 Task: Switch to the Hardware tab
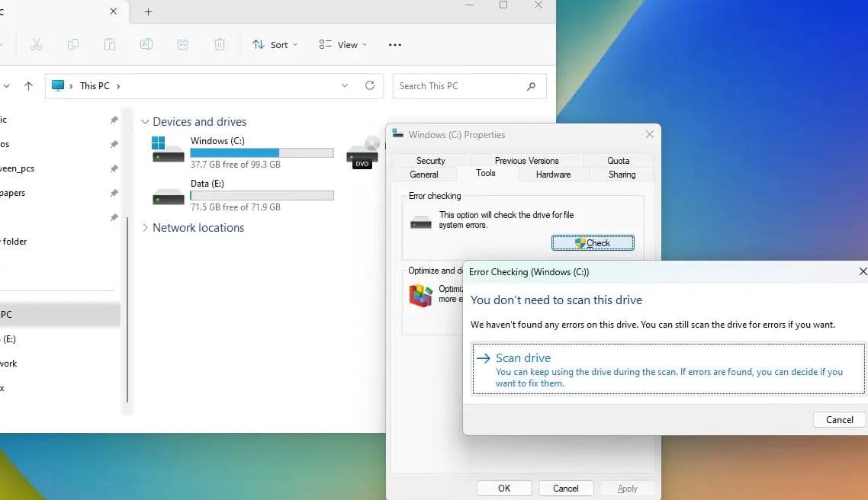(553, 175)
